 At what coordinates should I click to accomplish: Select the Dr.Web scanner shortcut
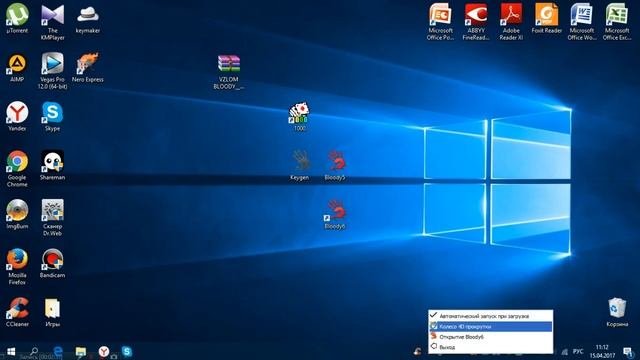(53, 217)
